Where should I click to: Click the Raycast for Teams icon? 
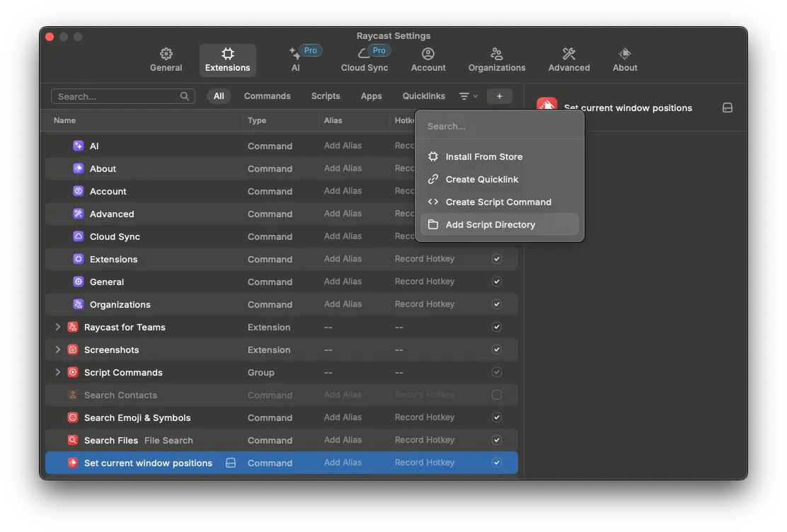coord(73,327)
